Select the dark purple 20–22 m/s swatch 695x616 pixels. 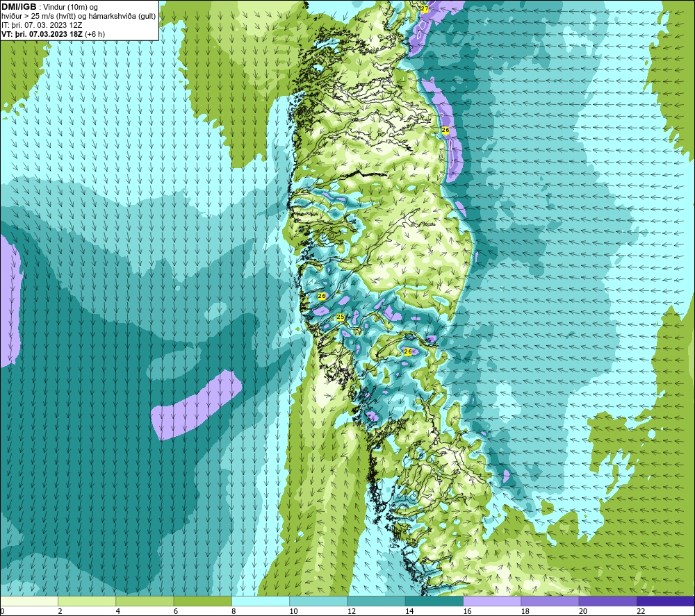(x=607, y=601)
